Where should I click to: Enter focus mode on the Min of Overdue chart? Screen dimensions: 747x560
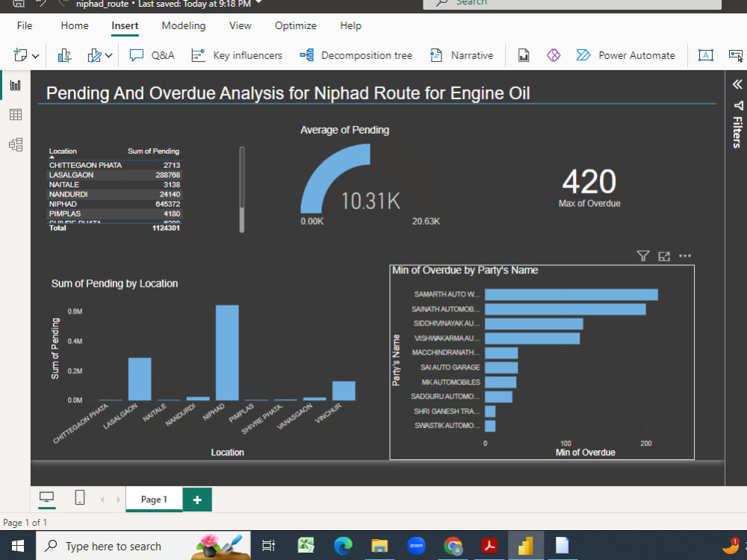click(663, 255)
